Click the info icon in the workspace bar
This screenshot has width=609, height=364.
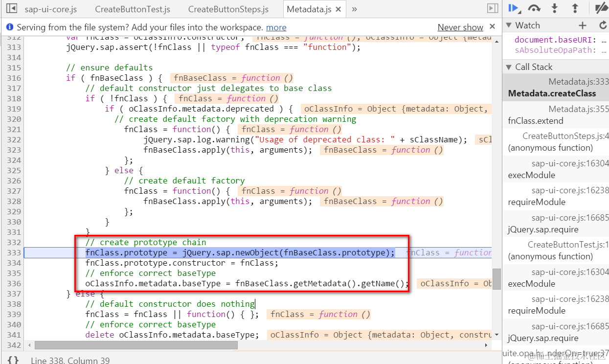click(x=10, y=27)
